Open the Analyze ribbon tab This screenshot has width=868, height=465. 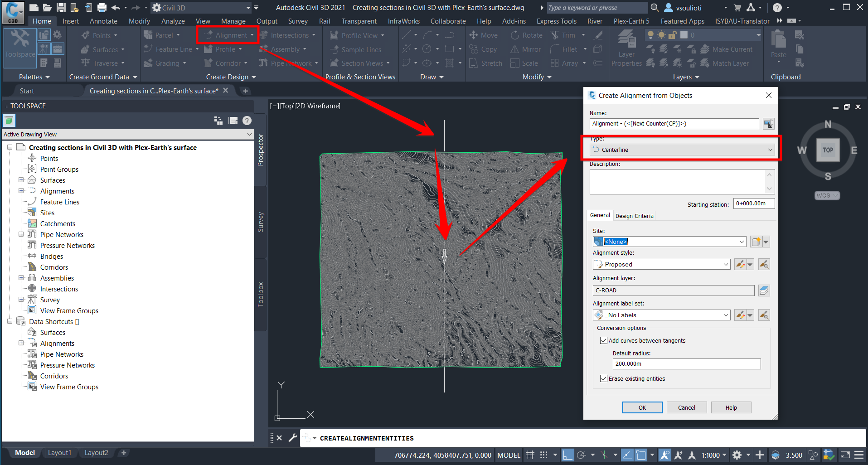[x=173, y=21]
